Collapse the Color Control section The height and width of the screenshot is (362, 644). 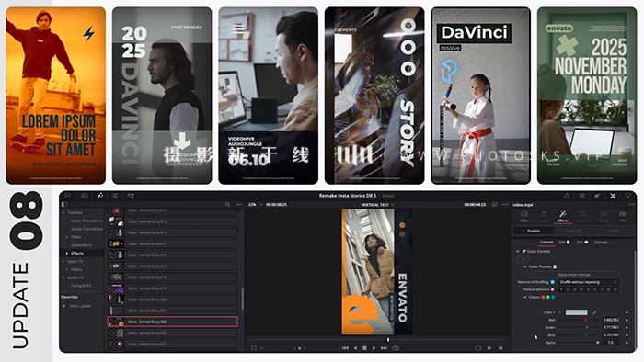(517, 251)
